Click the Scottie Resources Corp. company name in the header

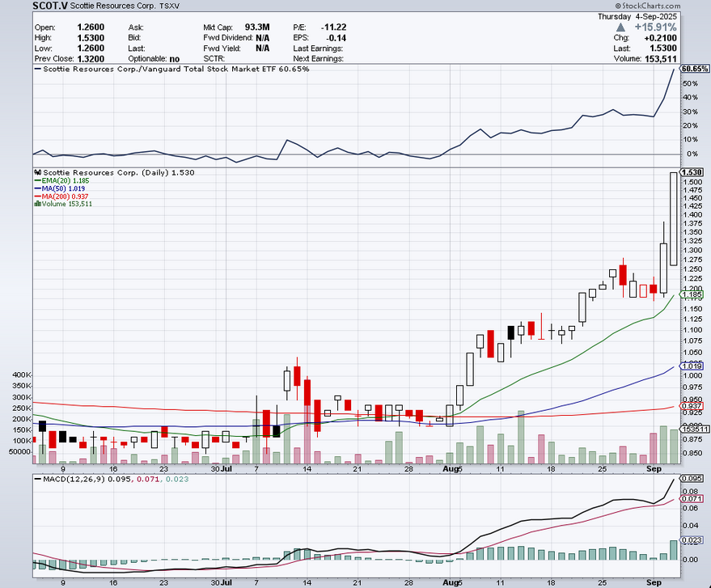click(x=112, y=6)
